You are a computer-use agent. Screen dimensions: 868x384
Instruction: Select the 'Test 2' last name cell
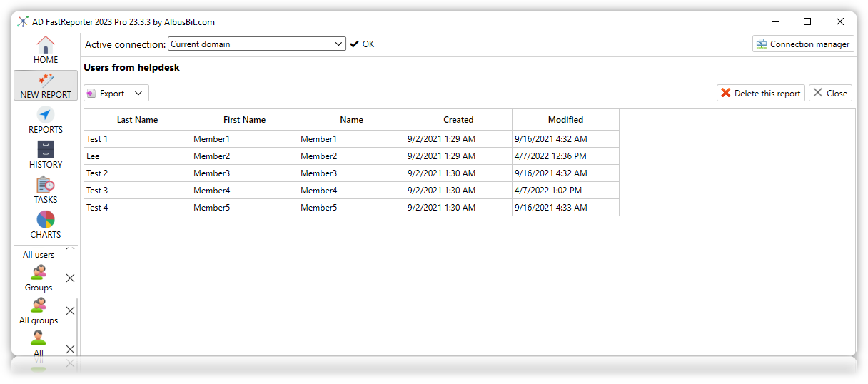(138, 173)
